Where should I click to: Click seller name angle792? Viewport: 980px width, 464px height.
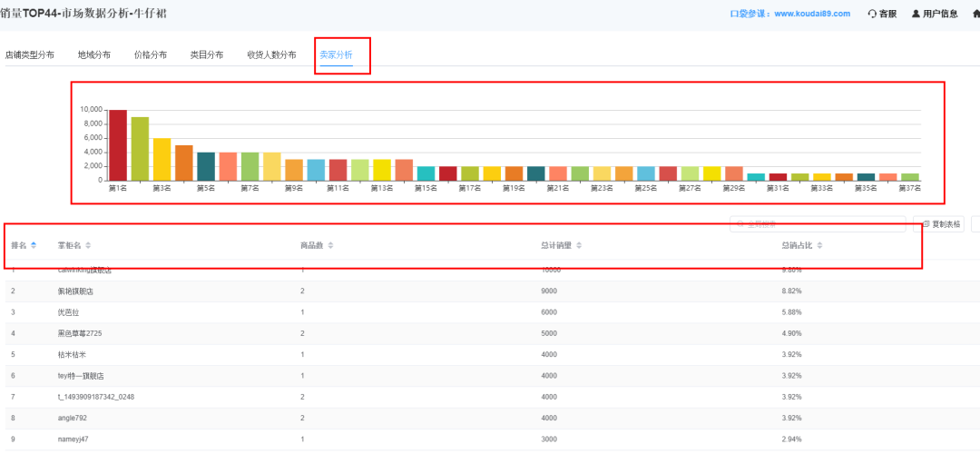73,419
